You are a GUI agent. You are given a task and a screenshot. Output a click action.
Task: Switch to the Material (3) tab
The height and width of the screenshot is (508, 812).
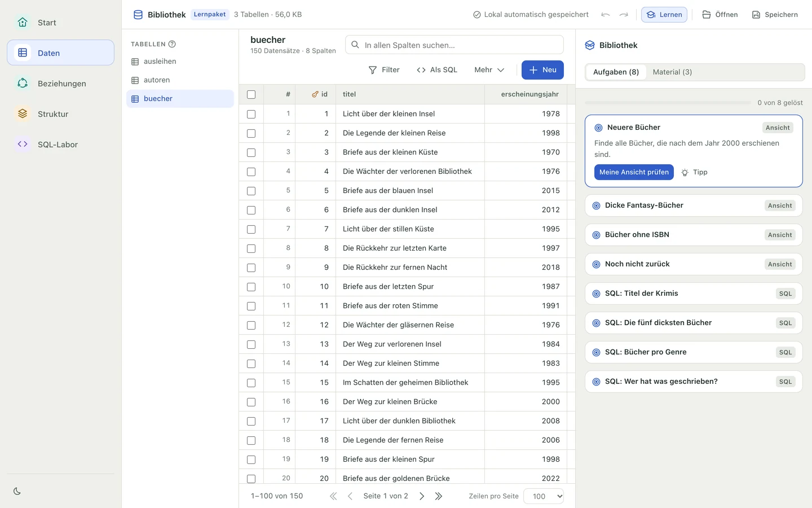[x=672, y=72]
